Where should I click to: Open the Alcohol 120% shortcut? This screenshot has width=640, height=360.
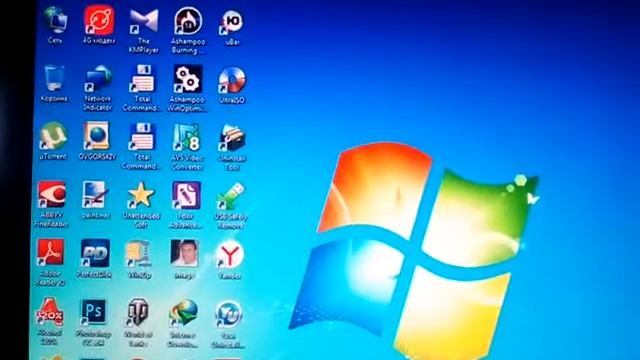click(x=50, y=312)
